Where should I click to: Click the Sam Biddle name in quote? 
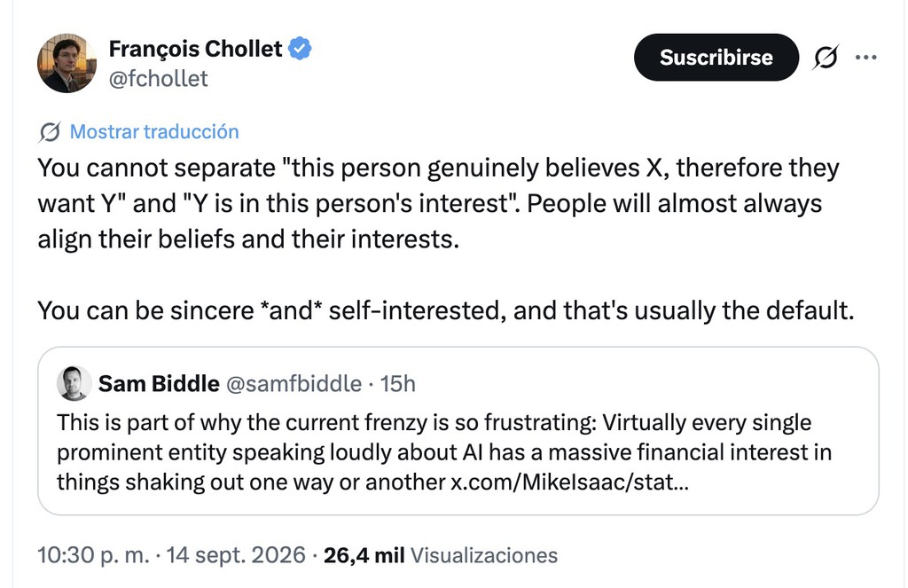[x=159, y=383]
